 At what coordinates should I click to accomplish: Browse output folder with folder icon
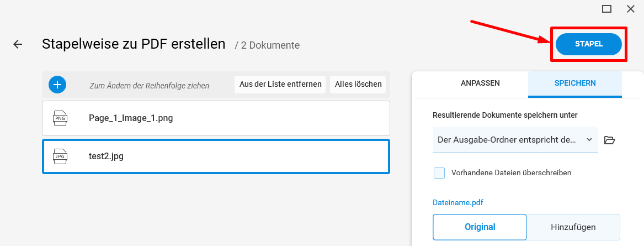[x=610, y=140]
